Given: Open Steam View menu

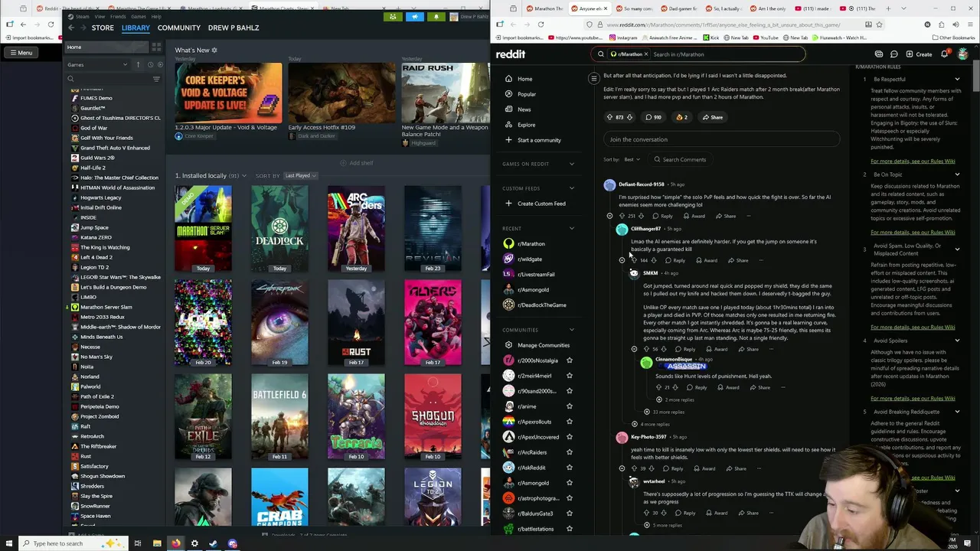Looking at the screenshot, I should coord(99,16).
